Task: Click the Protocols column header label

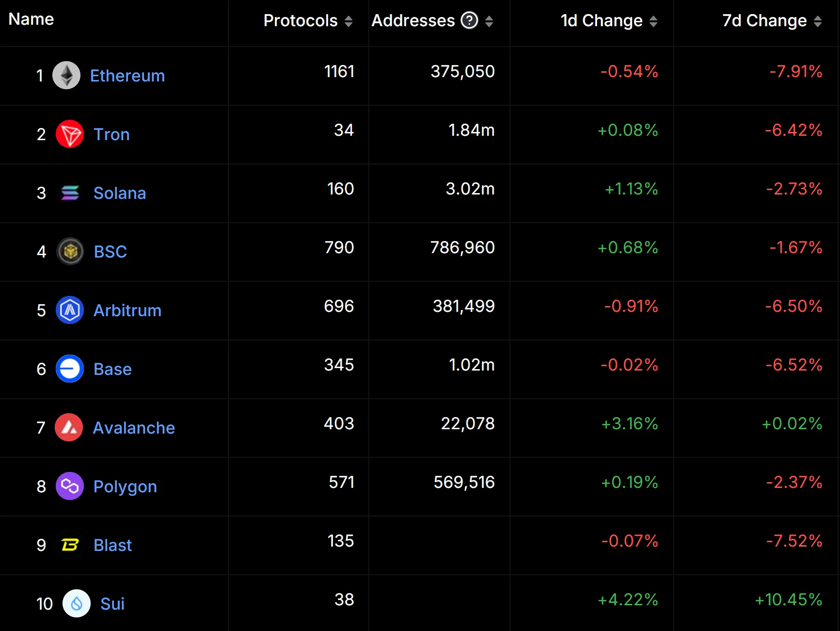Action: click(301, 20)
